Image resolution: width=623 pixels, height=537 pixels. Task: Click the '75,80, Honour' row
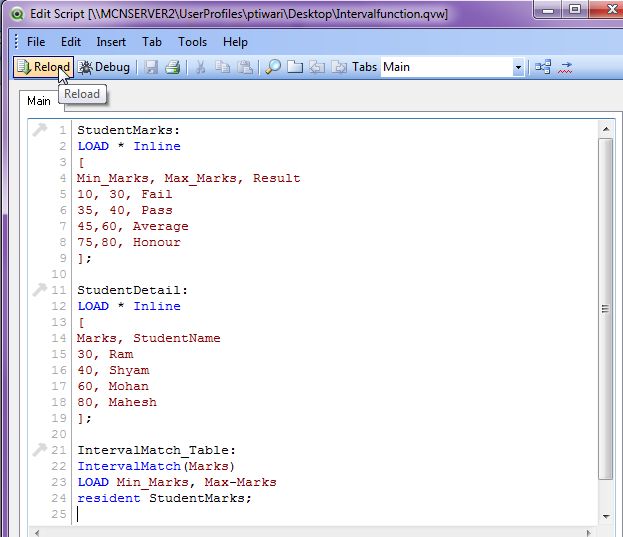pos(129,242)
